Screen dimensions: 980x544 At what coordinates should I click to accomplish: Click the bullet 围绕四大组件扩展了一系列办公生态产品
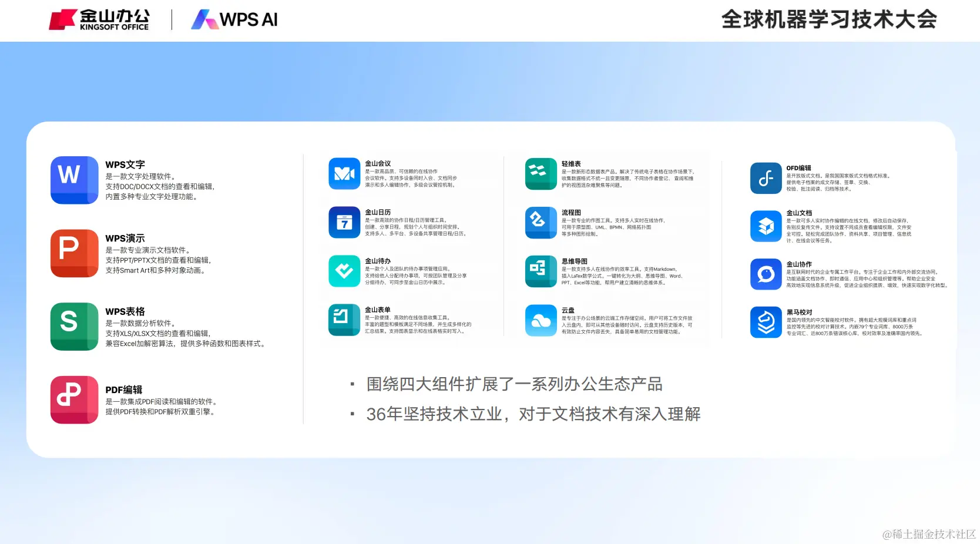pyautogui.click(x=515, y=384)
